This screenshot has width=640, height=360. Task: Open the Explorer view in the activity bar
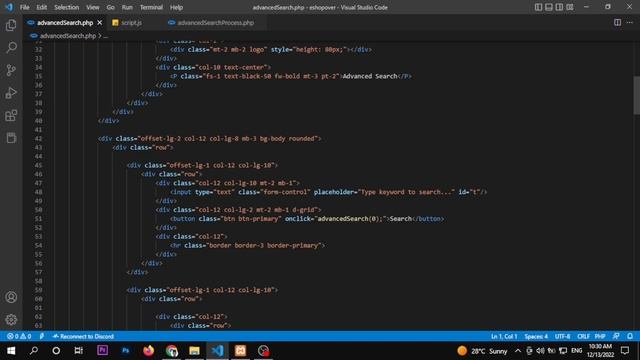click(11, 25)
